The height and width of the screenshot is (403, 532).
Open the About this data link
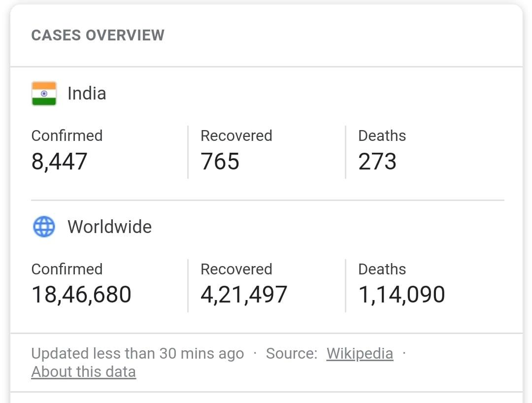click(x=83, y=372)
